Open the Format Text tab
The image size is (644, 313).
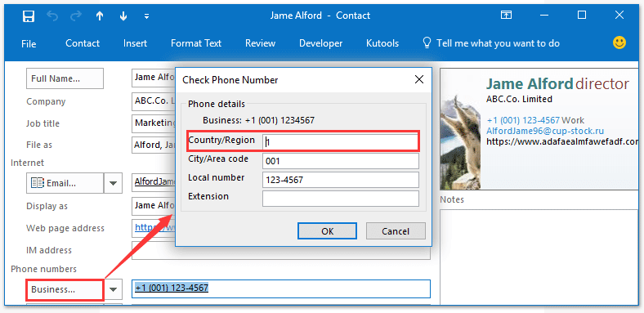pyautogui.click(x=196, y=43)
